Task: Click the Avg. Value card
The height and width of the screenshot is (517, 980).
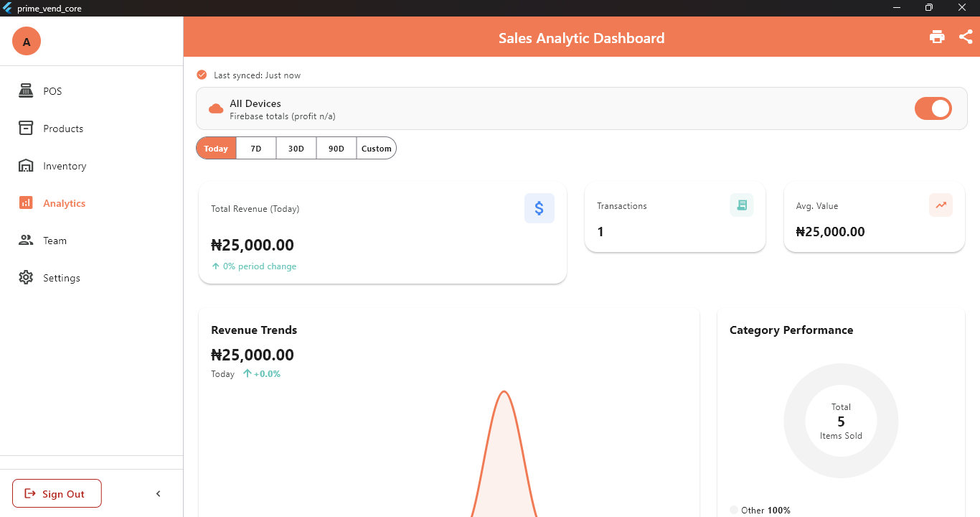Action: [874, 217]
